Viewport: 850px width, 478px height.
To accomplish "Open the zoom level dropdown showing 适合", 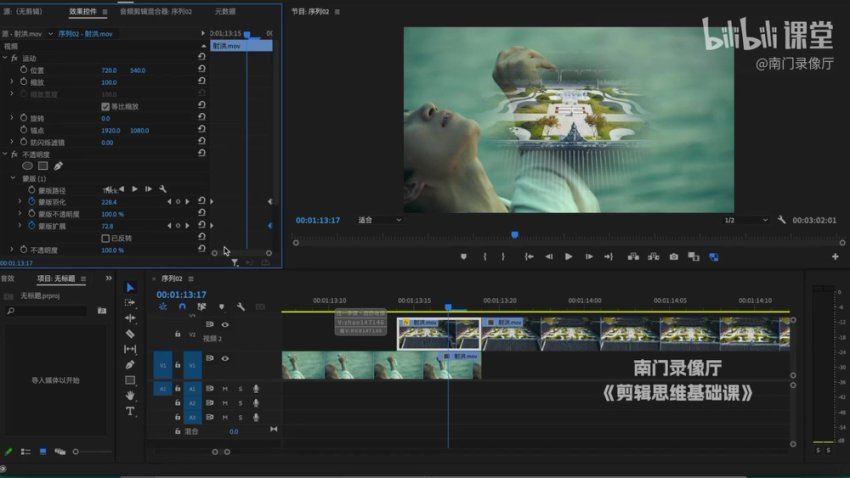I will (379, 220).
